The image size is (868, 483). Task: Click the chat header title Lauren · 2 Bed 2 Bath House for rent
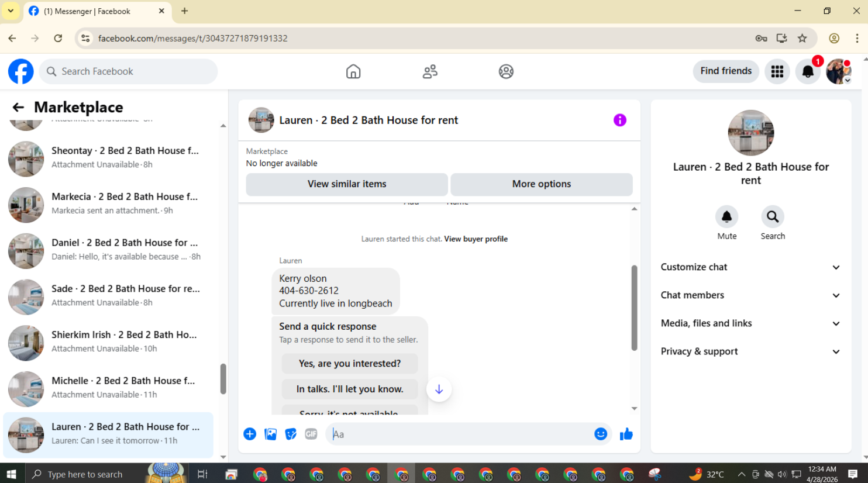click(x=368, y=120)
